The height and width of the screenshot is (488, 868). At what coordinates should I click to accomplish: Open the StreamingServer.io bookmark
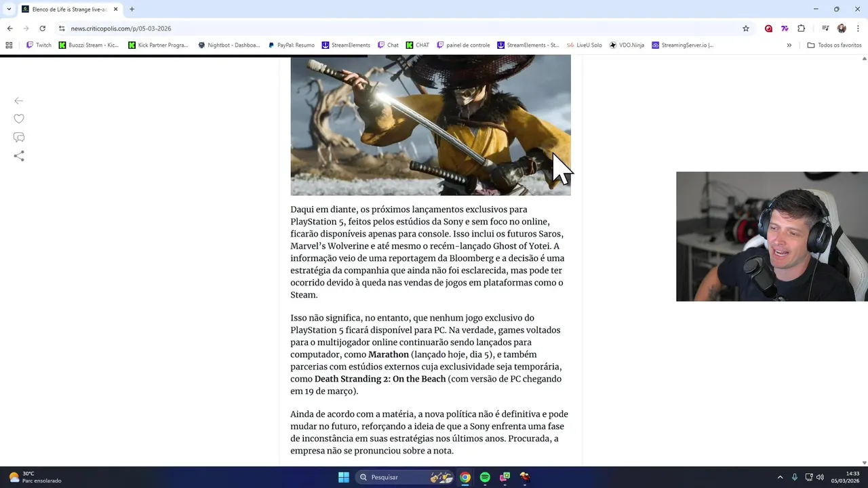[682, 45]
